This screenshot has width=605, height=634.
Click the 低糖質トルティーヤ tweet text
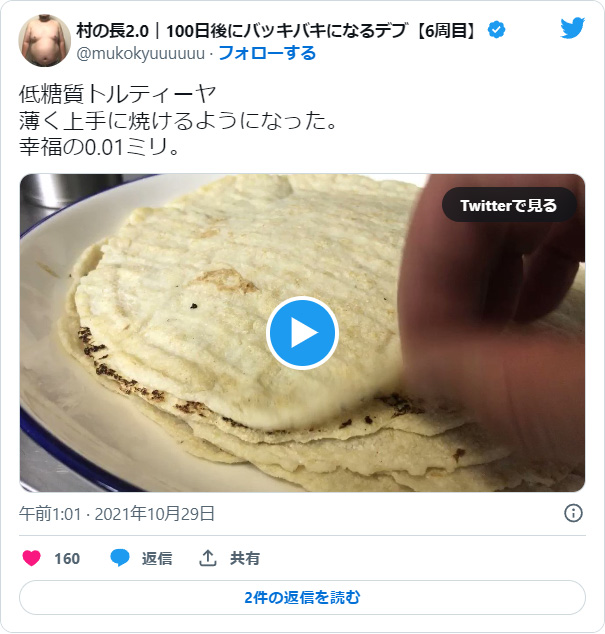(x=117, y=94)
